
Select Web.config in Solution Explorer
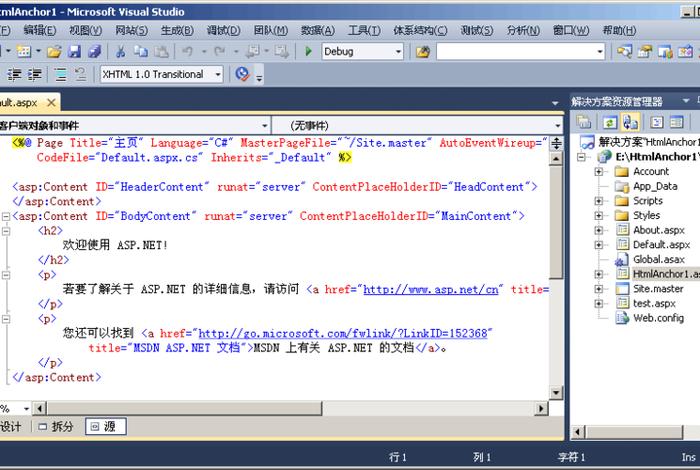click(x=658, y=318)
